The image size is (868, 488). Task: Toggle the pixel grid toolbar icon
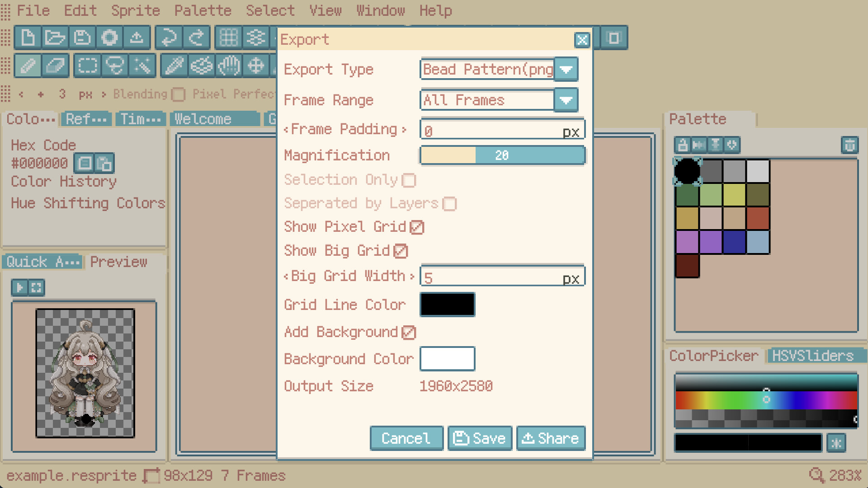pos(228,38)
